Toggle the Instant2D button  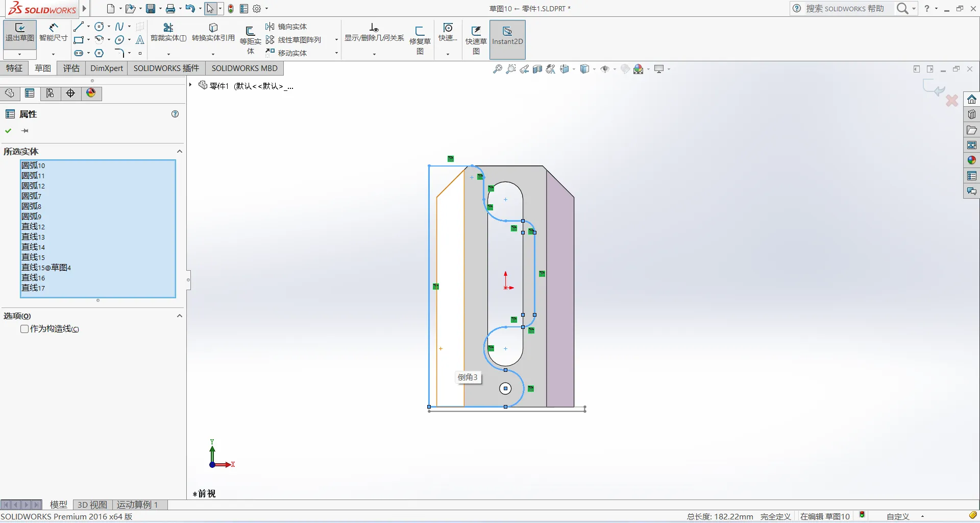click(507, 40)
